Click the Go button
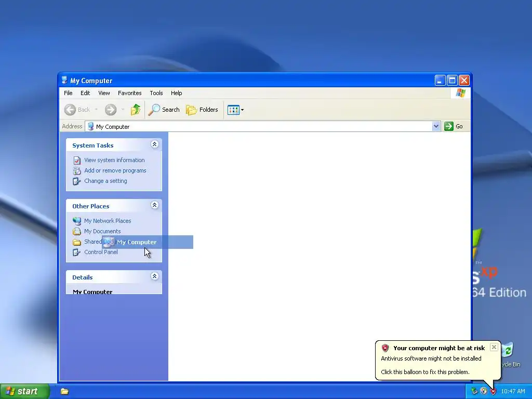Viewport: 532px width, 399px height. tap(454, 126)
